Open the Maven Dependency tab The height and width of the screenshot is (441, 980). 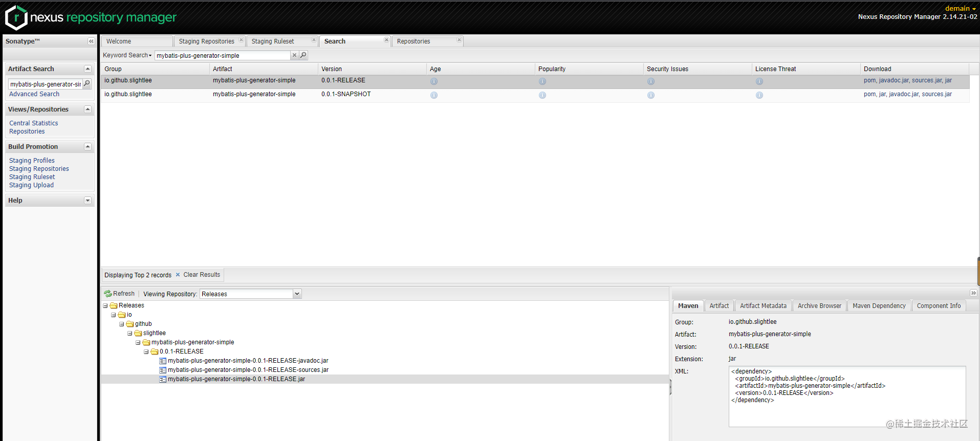coord(879,306)
